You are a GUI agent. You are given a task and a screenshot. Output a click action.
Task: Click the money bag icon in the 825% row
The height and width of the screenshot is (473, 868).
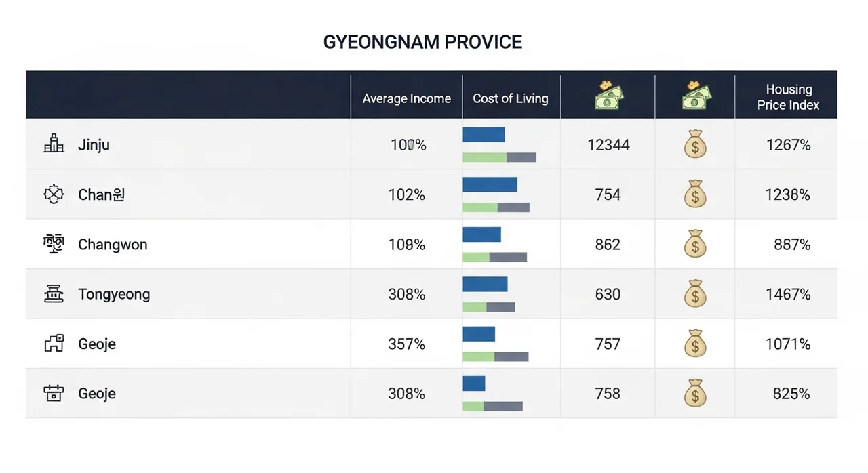tap(695, 394)
